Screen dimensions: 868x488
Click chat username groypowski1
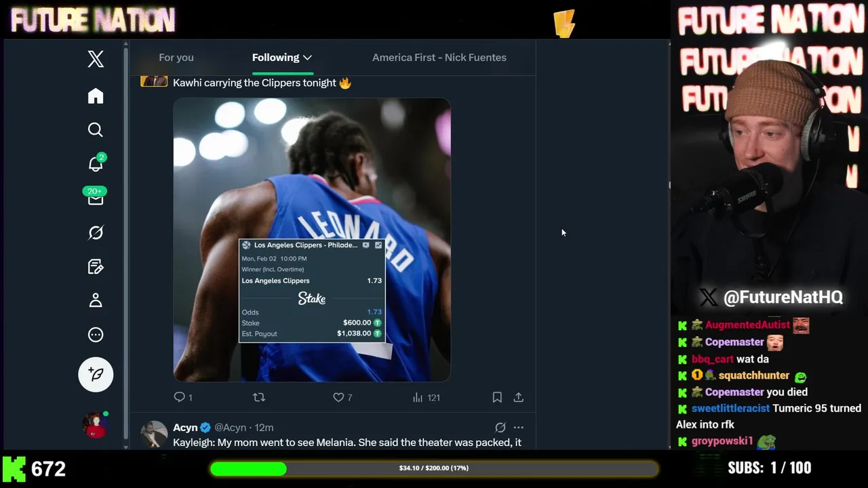tap(722, 441)
